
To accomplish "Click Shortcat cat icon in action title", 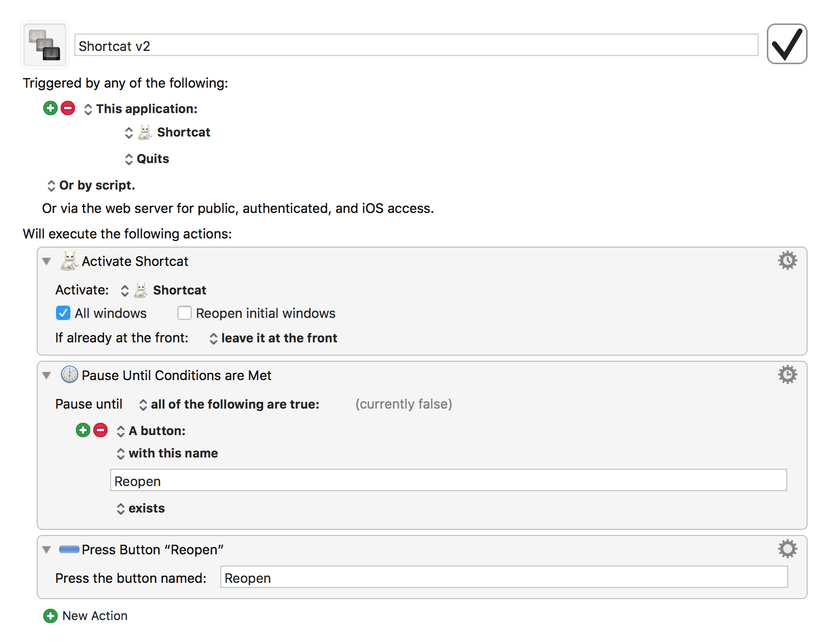I will point(69,261).
